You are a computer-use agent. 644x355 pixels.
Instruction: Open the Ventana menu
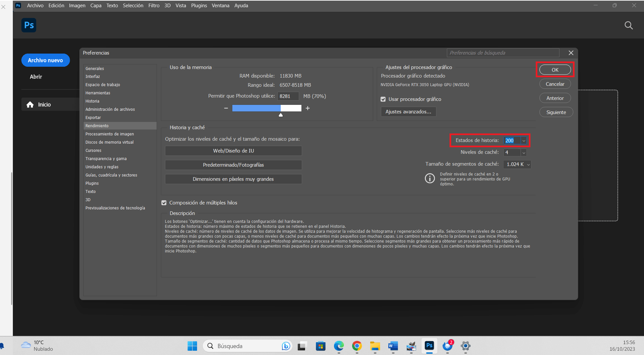click(x=220, y=5)
